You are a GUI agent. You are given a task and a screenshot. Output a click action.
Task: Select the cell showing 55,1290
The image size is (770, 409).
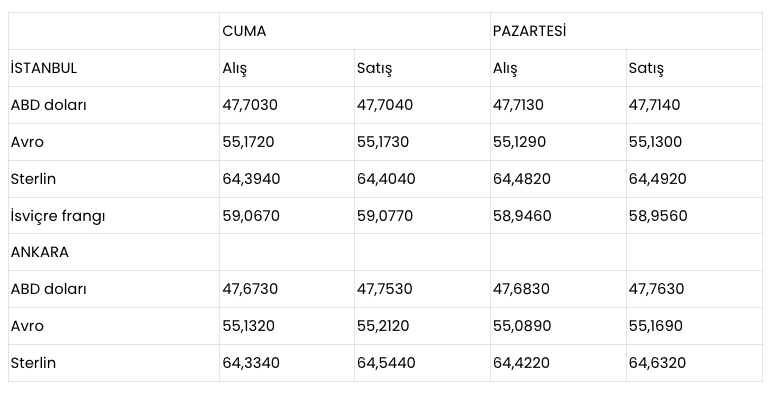519,142
